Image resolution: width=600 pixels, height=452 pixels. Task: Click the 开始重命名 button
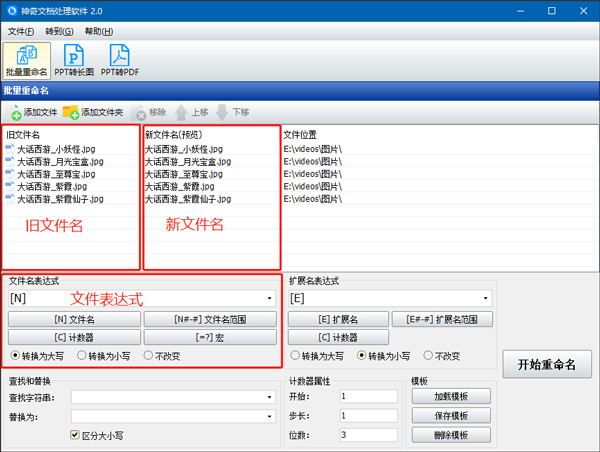547,364
